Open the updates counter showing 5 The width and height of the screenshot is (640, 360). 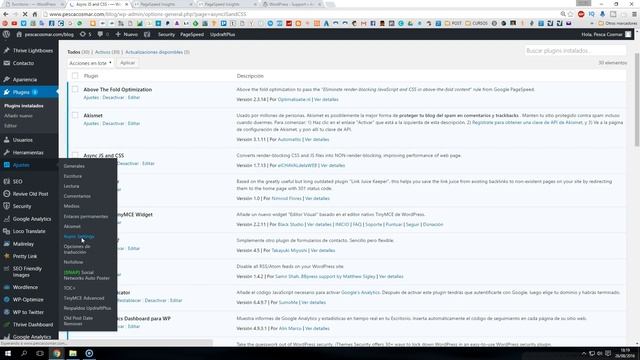point(86,34)
